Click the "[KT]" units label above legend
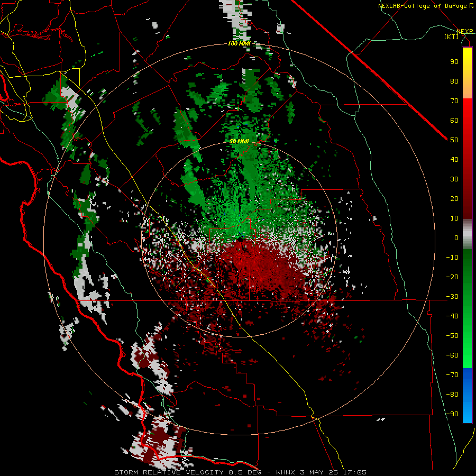476x476 pixels. 452,36
